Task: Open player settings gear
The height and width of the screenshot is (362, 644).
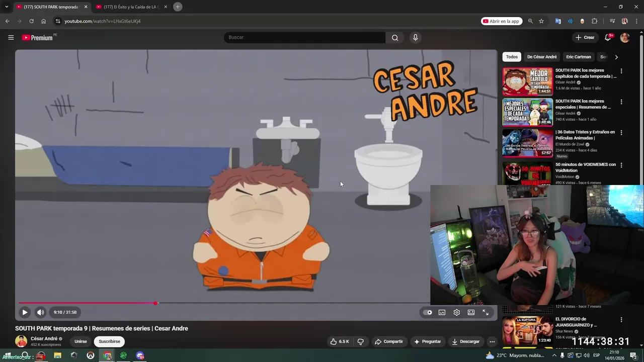Action: (456, 312)
